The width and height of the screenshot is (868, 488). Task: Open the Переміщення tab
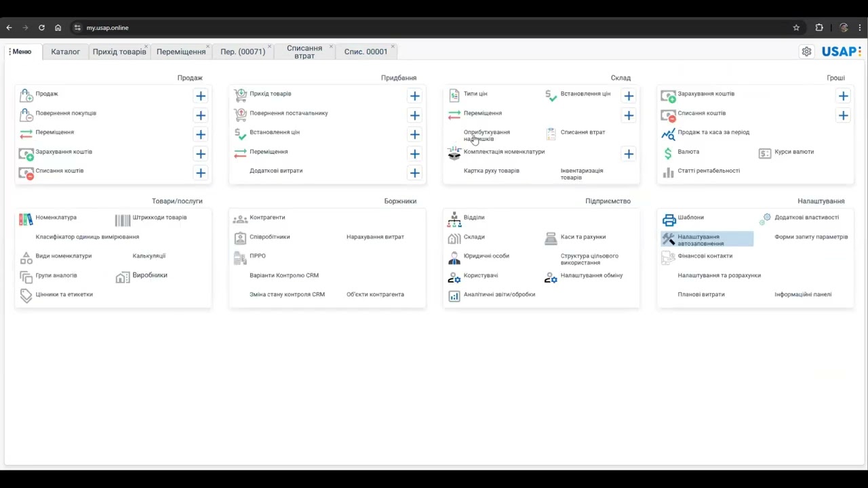click(181, 52)
